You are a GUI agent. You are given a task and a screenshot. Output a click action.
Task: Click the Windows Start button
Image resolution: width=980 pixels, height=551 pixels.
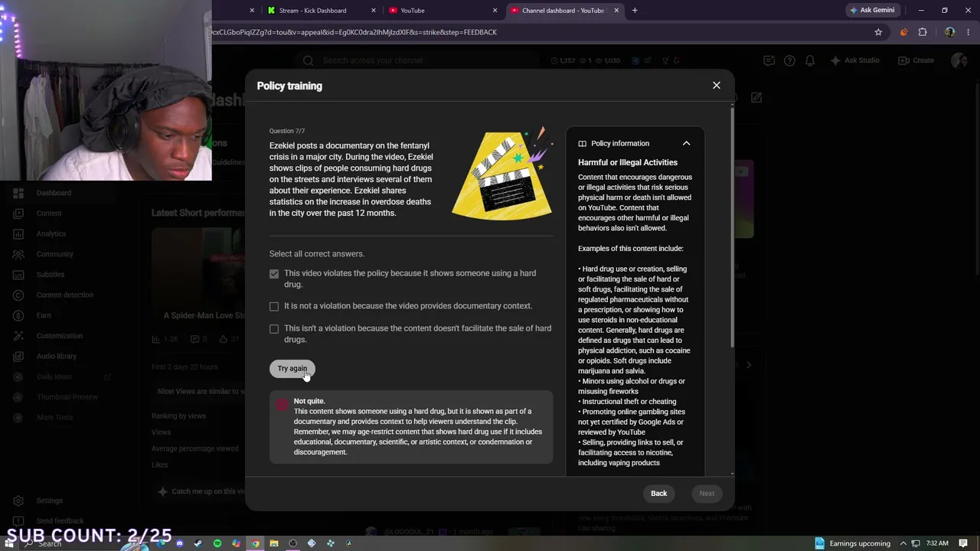pyautogui.click(x=9, y=543)
